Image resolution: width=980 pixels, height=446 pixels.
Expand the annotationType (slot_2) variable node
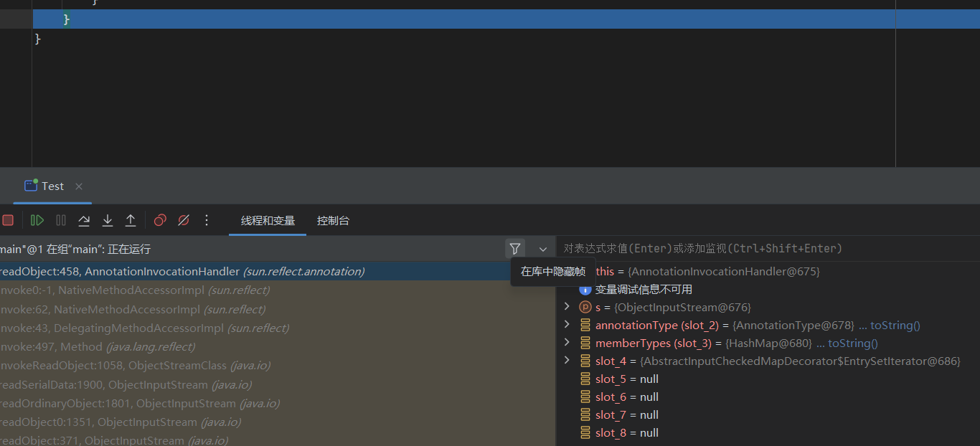click(567, 325)
